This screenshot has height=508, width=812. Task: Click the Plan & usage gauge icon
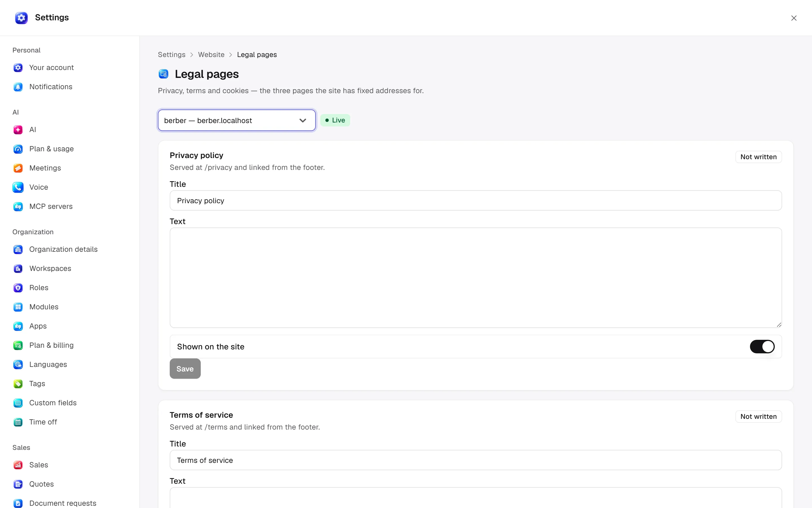point(18,149)
